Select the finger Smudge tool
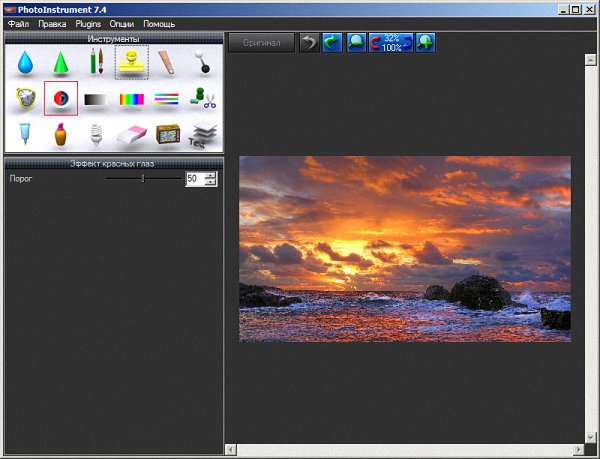This screenshot has height=459, width=600. point(167,62)
